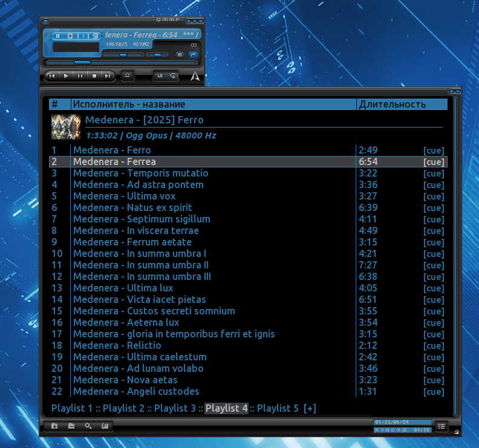Image resolution: width=479 pixels, height=448 pixels.
Task: Click the album cover thumbnail
Action: (x=65, y=127)
